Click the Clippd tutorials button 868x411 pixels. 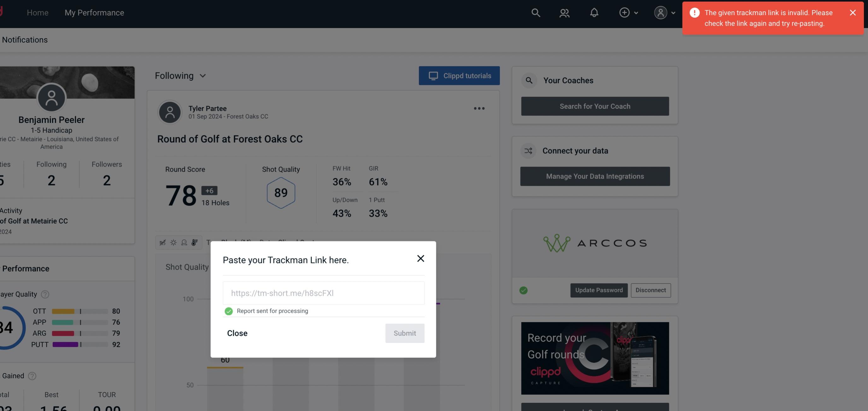click(460, 76)
